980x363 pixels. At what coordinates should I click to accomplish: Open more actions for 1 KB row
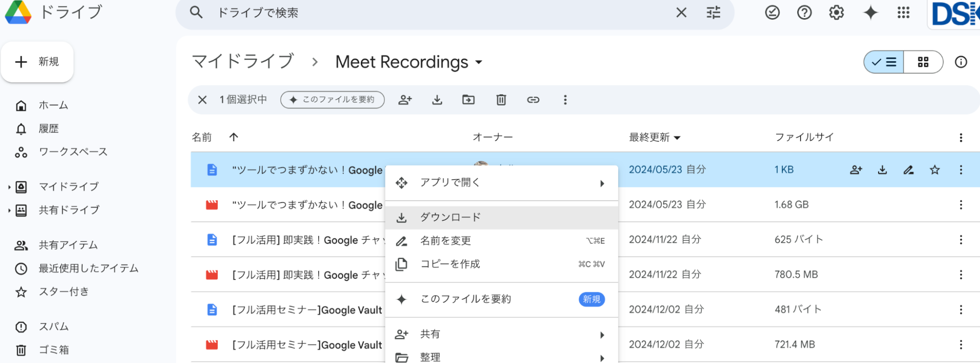(x=961, y=170)
